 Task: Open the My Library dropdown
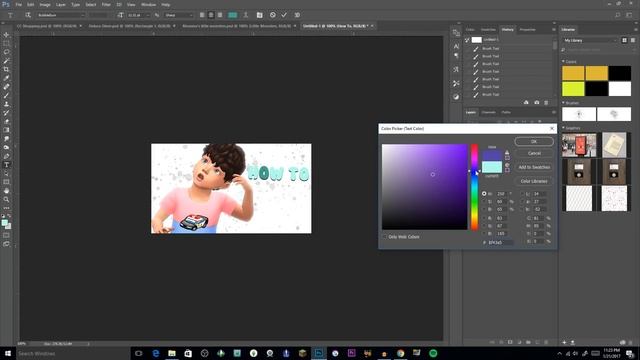tap(590, 40)
